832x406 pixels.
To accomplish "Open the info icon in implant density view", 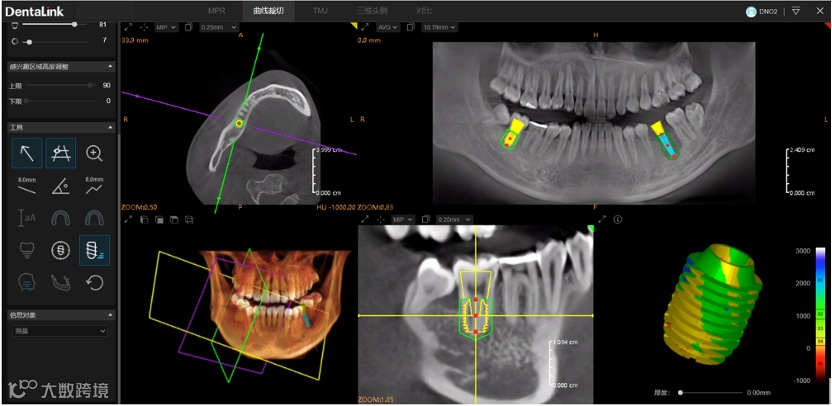I will click(x=618, y=219).
